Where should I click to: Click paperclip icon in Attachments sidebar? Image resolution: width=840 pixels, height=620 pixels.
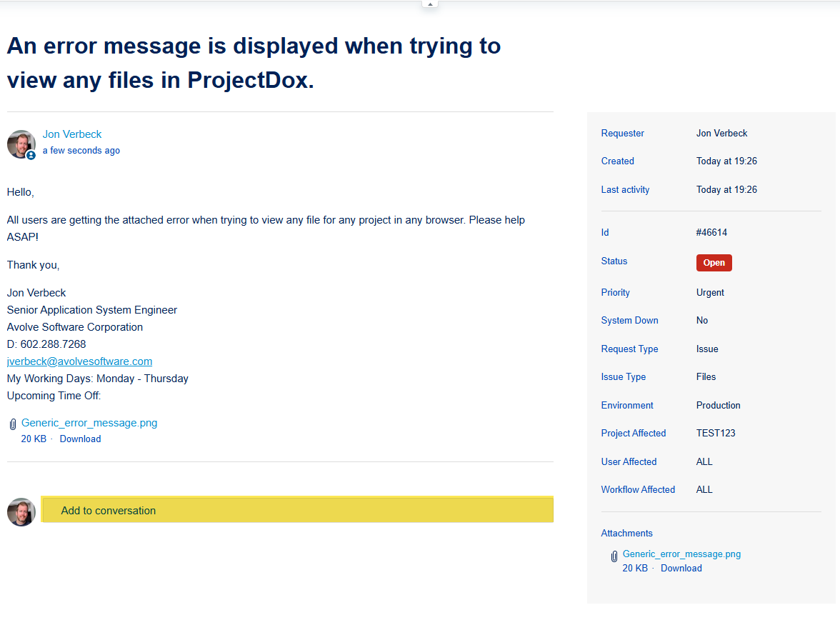coord(614,556)
